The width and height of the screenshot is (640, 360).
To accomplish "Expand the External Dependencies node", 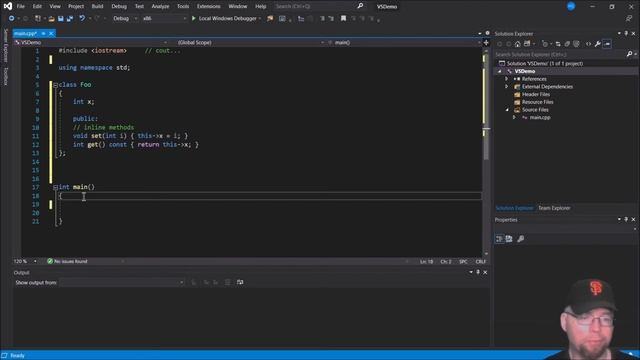I will (x=507, y=87).
